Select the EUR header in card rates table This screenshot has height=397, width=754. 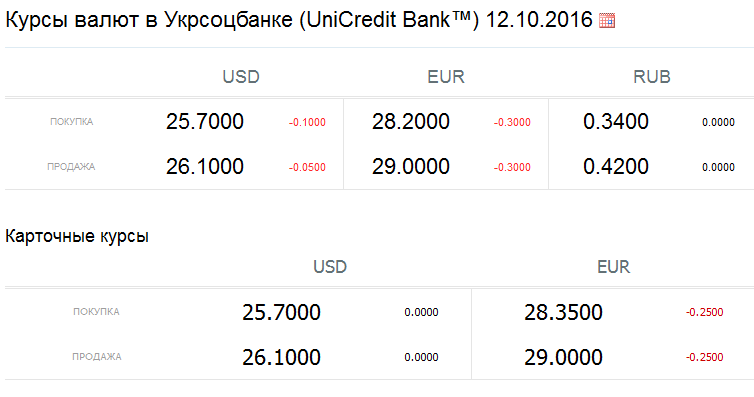(614, 267)
